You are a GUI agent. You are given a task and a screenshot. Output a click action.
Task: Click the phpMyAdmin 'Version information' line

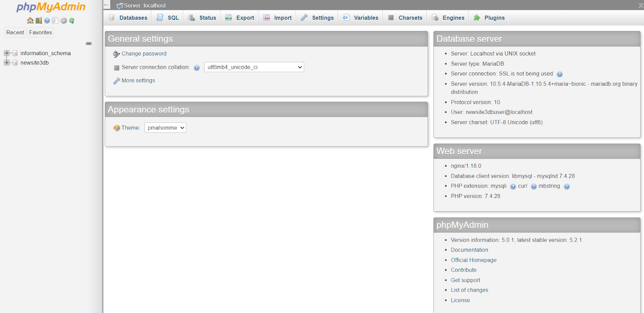click(516, 240)
